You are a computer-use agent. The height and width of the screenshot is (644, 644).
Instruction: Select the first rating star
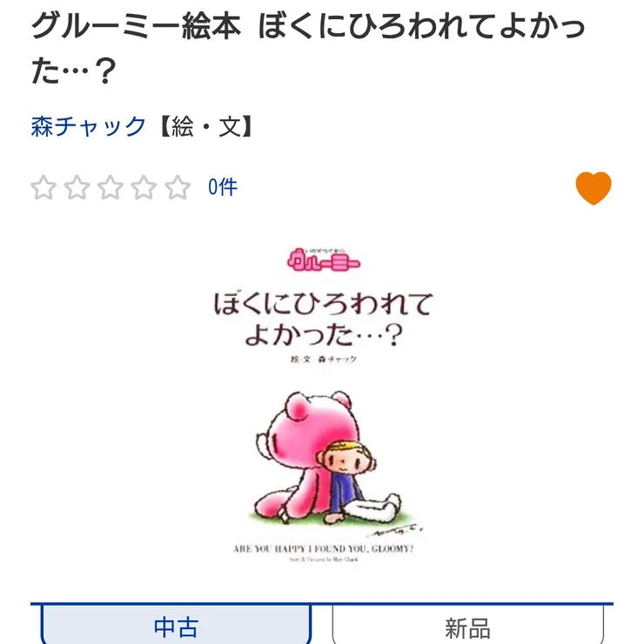[44, 187]
